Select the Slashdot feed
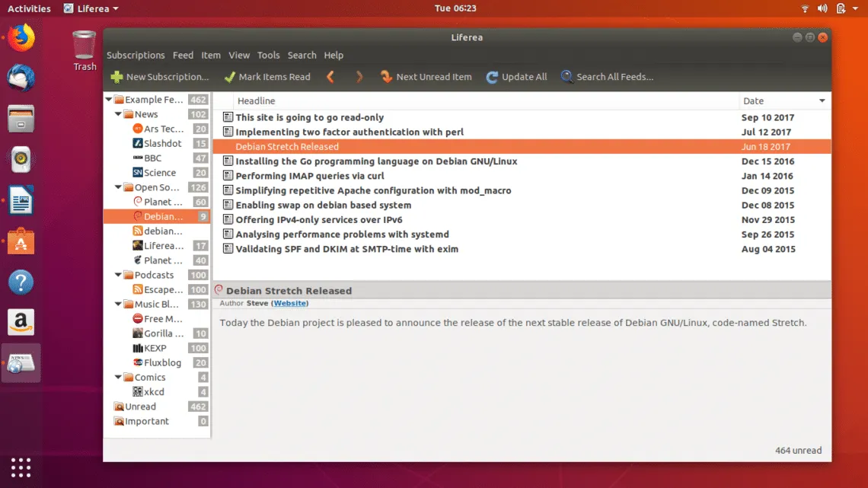Image resolution: width=868 pixels, height=488 pixels. tap(162, 144)
